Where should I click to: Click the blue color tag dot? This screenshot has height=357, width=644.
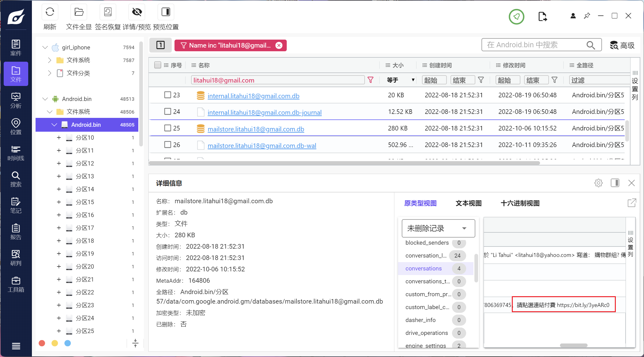pyautogui.click(x=67, y=343)
